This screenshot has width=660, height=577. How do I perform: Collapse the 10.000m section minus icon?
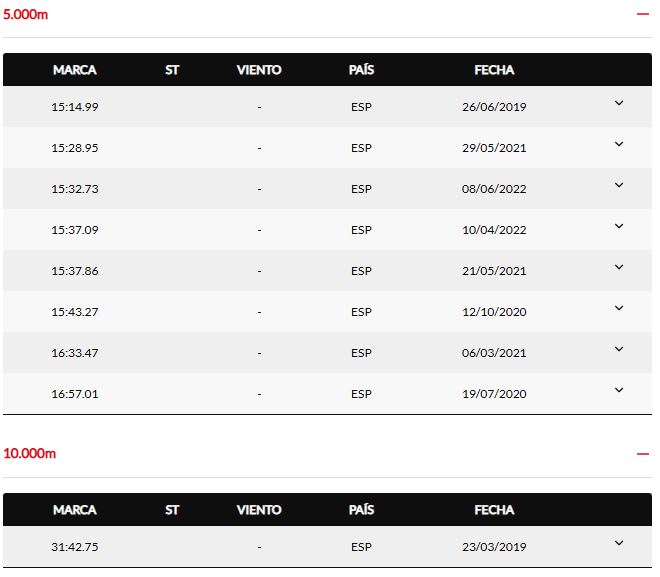point(642,454)
